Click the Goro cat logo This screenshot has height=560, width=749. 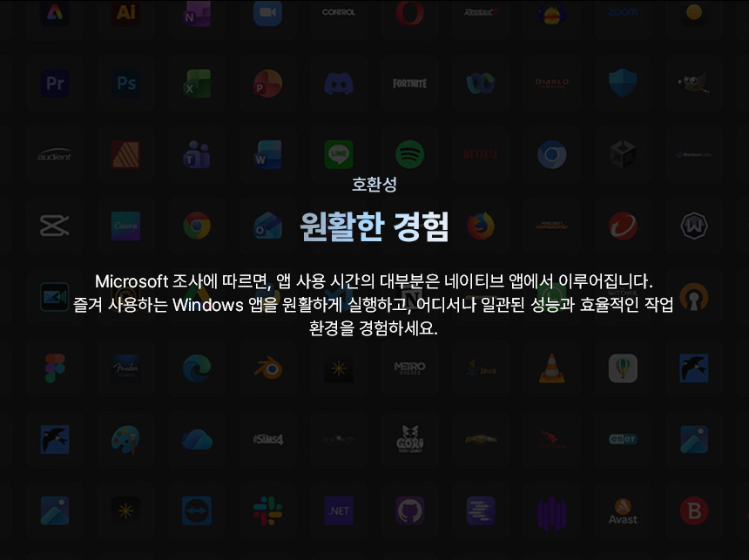pos(410,439)
